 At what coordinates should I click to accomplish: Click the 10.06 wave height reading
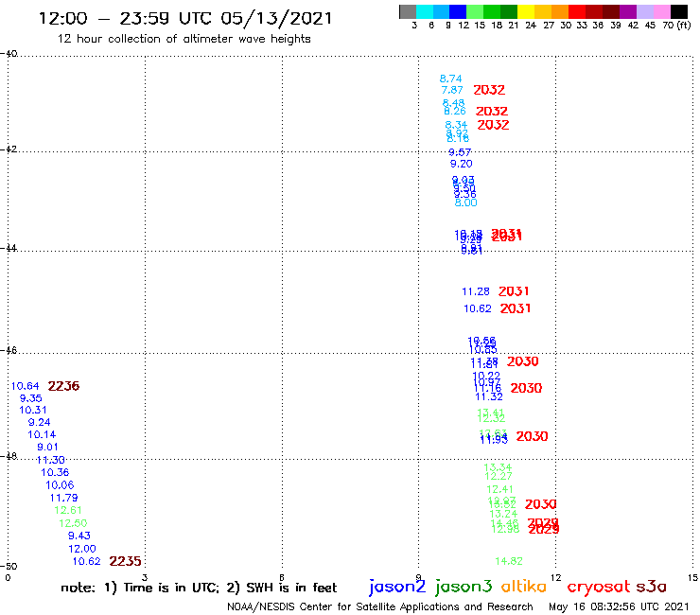point(60,485)
